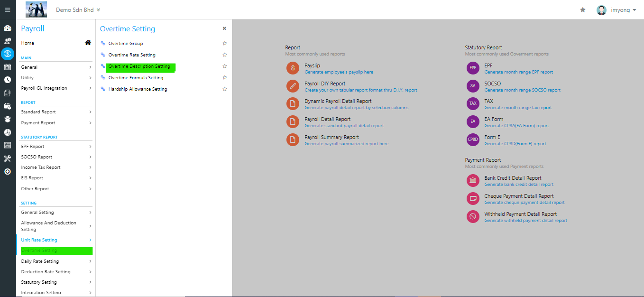Expand the Income Tax Report menu
The width and height of the screenshot is (644, 297).
[x=56, y=167]
